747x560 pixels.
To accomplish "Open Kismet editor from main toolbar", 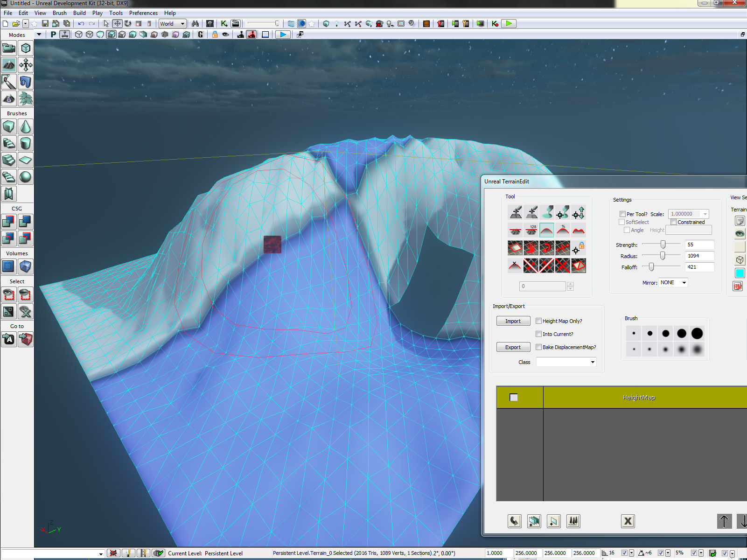I will (x=224, y=23).
